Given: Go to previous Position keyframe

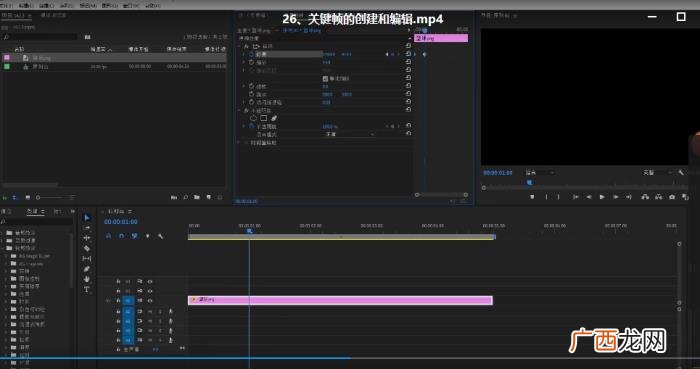Looking at the screenshot, I should point(387,54).
